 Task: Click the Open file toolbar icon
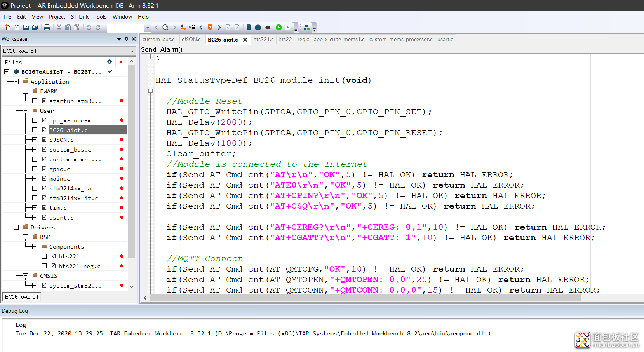17,28
